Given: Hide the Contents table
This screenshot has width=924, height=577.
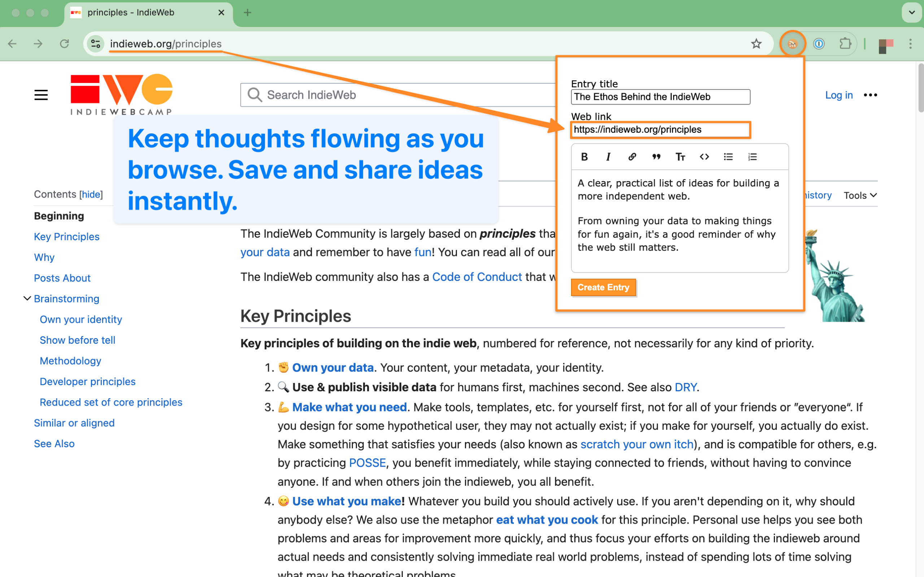Looking at the screenshot, I should click(91, 195).
